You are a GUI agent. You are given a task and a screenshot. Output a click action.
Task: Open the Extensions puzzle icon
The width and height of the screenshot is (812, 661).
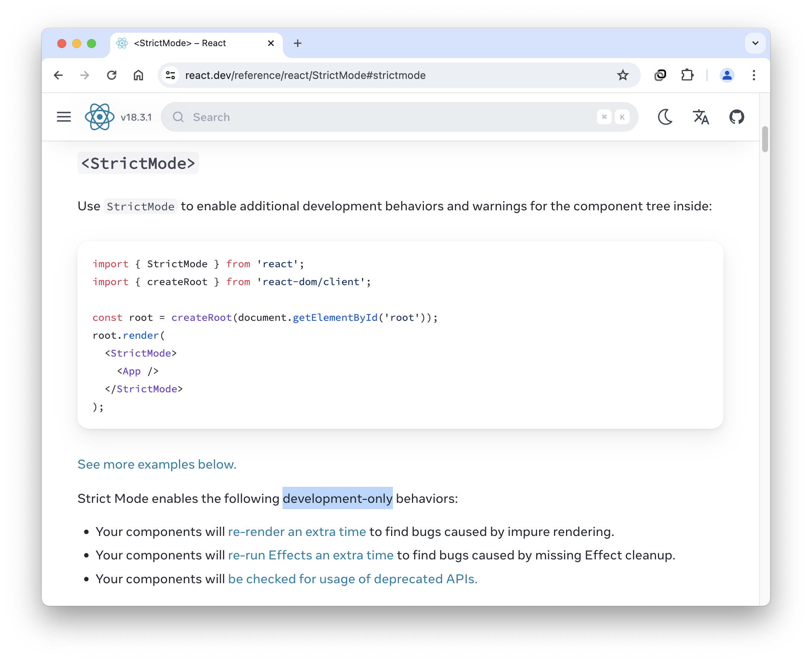tap(687, 76)
